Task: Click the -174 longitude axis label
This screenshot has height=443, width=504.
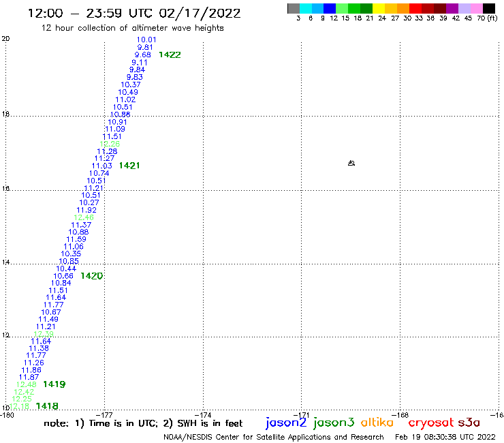Action: (x=203, y=415)
